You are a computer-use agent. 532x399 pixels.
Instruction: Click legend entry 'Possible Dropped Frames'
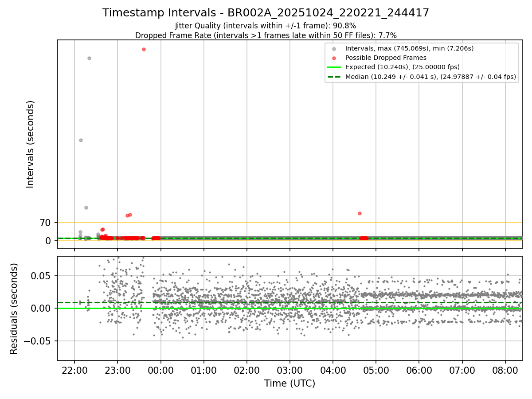coord(386,58)
